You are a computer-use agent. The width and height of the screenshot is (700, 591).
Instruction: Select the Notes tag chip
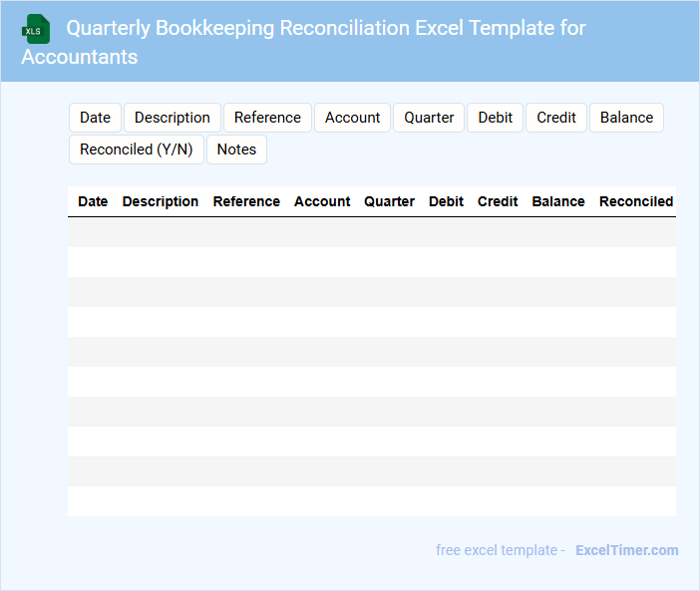(x=236, y=149)
